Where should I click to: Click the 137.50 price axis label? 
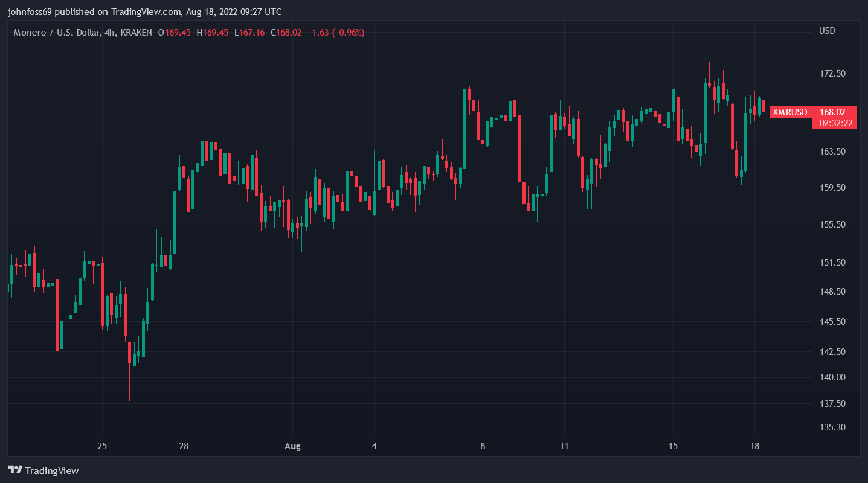click(x=832, y=403)
